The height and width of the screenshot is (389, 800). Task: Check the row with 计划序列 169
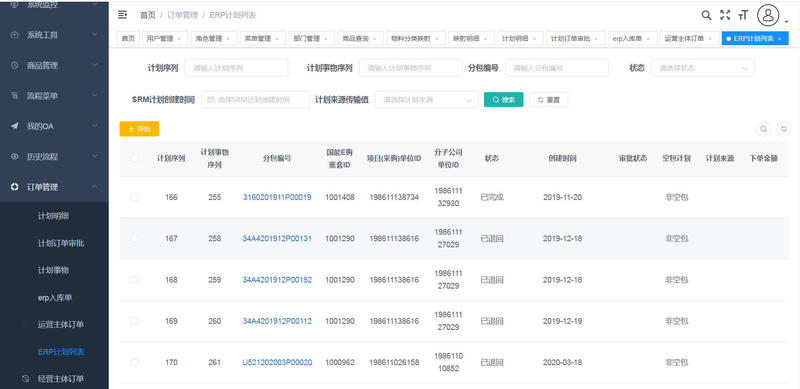(x=134, y=321)
